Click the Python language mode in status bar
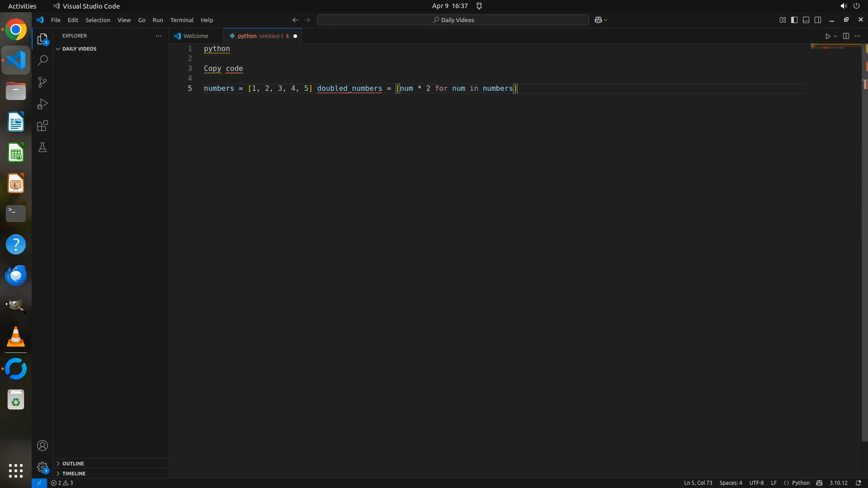The height and width of the screenshot is (488, 868). pyautogui.click(x=801, y=483)
